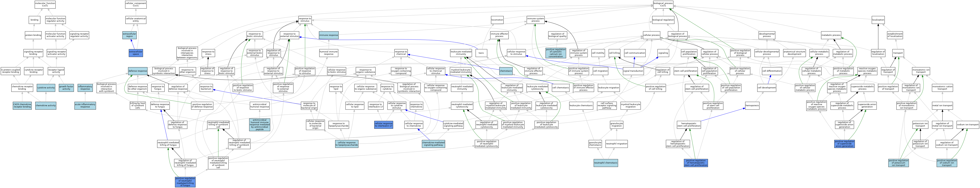Click the "cellular anatomical entity" node
Viewport: 980px width, 188px height.
tap(136, 20)
